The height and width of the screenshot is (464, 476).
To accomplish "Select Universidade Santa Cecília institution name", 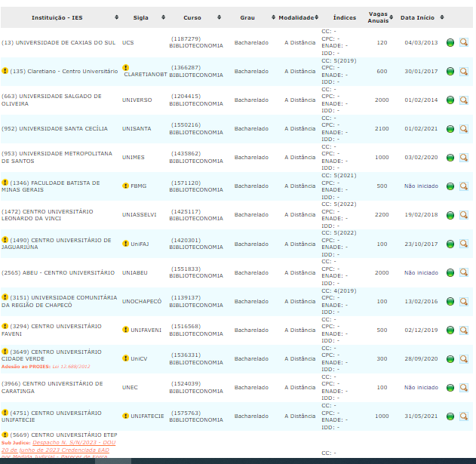I will tap(54, 129).
